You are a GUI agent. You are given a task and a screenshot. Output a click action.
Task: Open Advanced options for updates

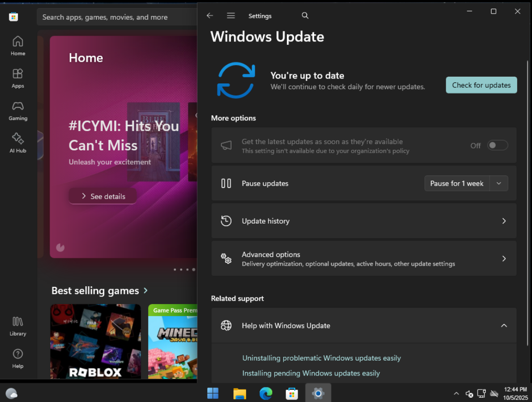click(x=364, y=259)
